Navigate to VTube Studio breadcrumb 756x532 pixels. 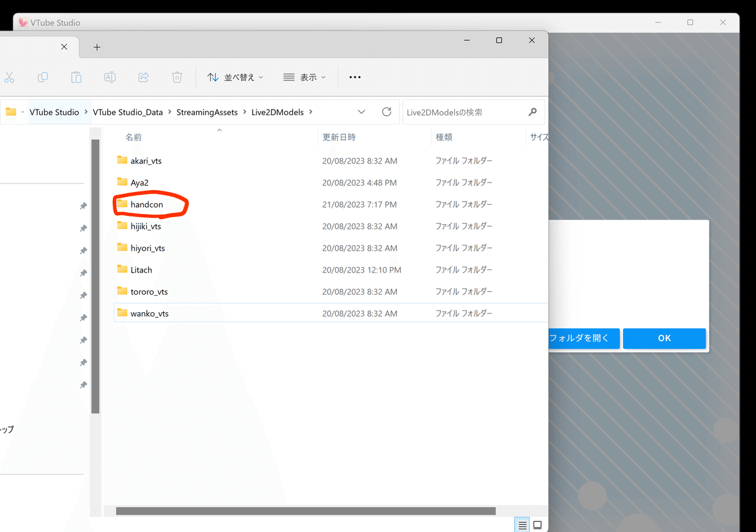[x=54, y=112]
